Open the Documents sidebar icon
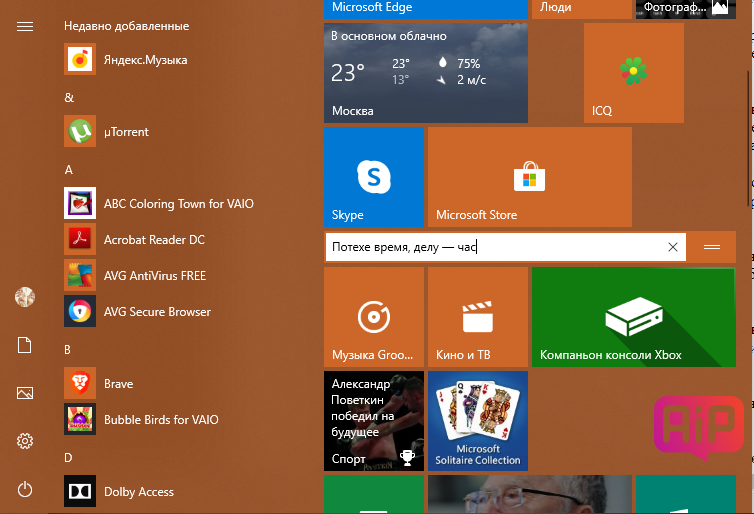 point(25,345)
